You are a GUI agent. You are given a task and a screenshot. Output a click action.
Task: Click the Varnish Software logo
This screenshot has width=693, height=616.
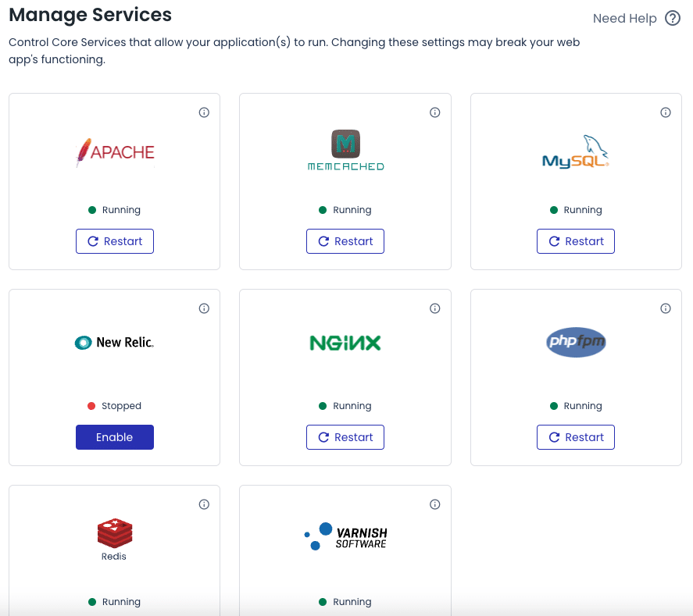coord(345,536)
